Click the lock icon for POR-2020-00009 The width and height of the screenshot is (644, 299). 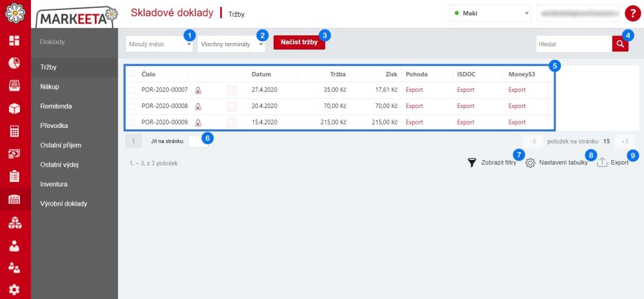pos(198,123)
